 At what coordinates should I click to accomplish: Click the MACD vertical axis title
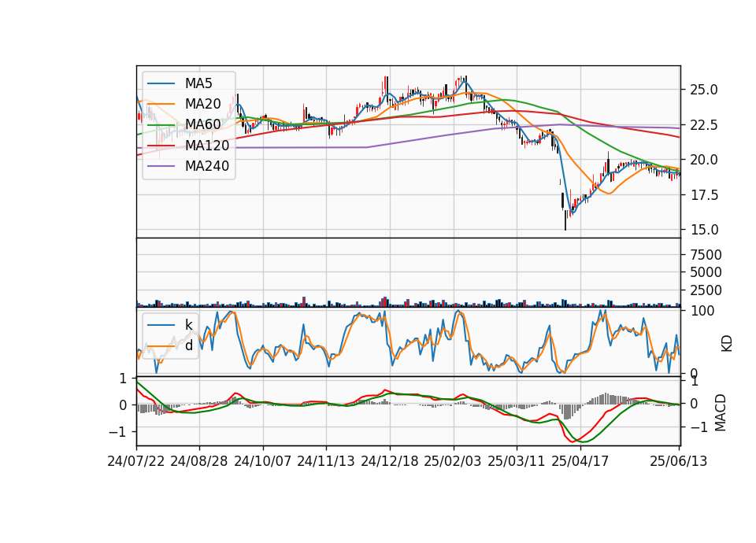pyautogui.click(x=721, y=412)
